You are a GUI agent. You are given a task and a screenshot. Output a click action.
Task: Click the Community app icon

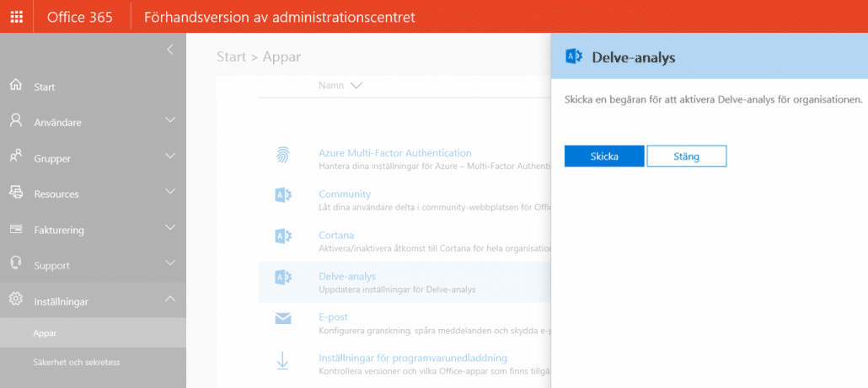(x=283, y=195)
